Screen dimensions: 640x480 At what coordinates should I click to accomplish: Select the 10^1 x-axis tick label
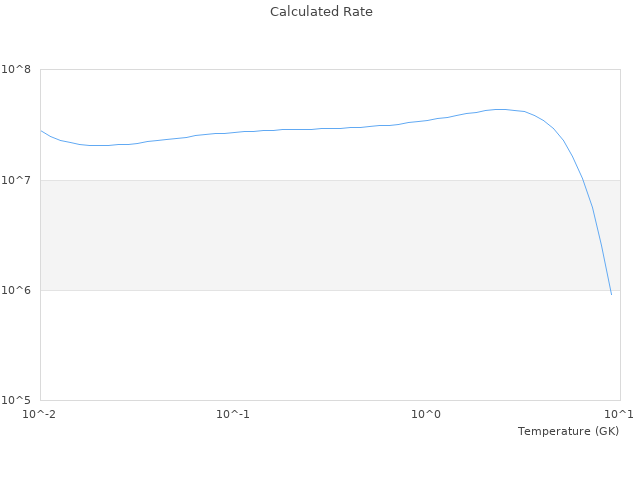tap(619, 414)
